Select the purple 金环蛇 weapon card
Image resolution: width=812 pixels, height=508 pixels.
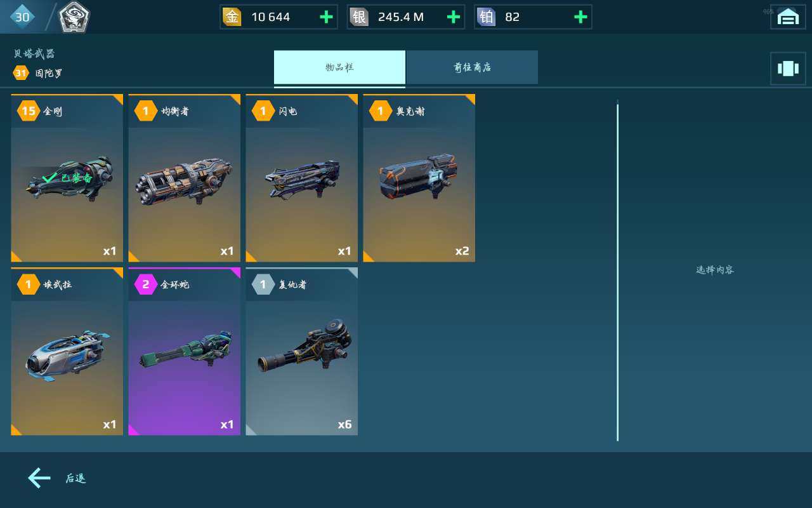185,351
